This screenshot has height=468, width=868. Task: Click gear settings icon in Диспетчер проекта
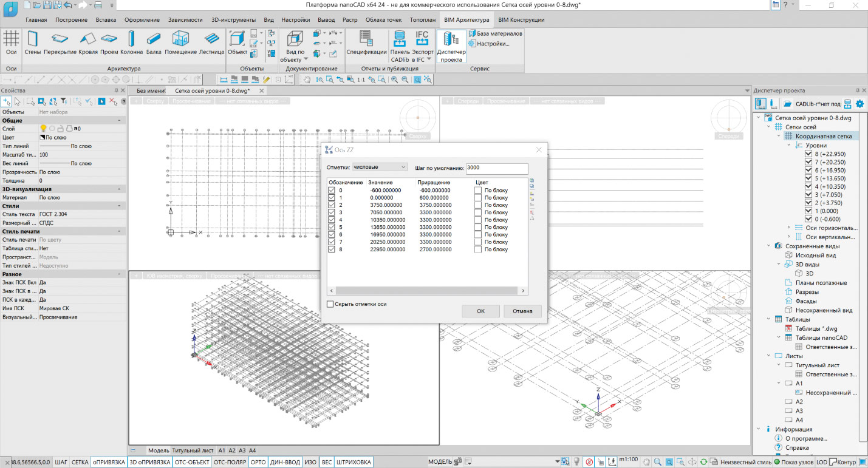[859, 104]
